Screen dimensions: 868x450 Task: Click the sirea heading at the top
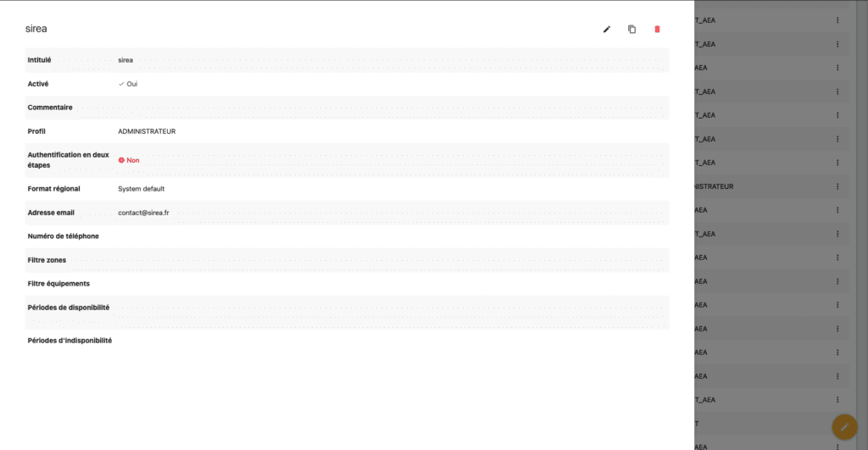point(36,29)
